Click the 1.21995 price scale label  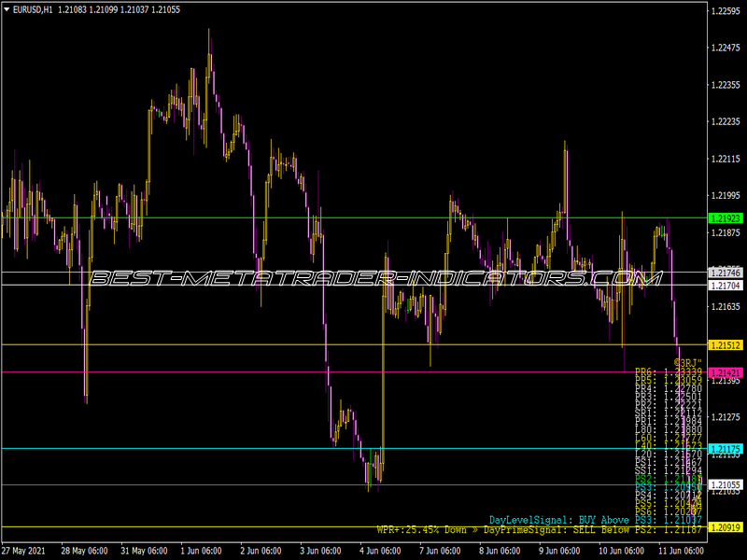click(726, 195)
